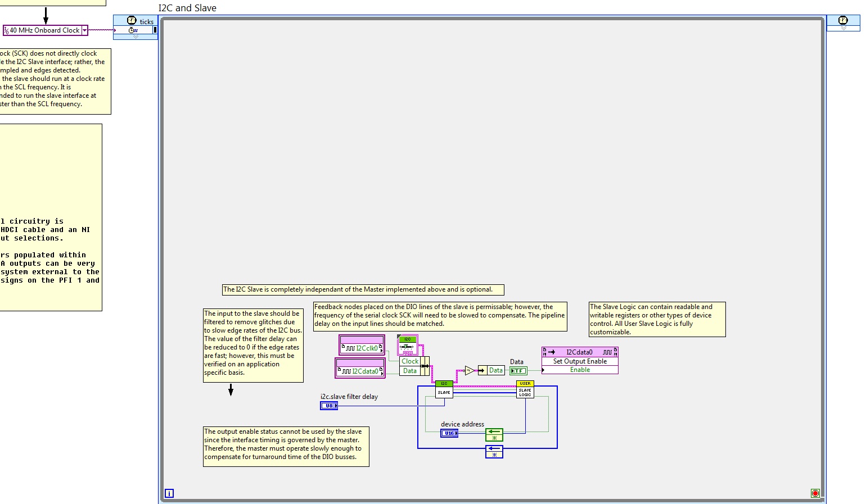Select the comment about Slave independent of Master

(x=363, y=290)
